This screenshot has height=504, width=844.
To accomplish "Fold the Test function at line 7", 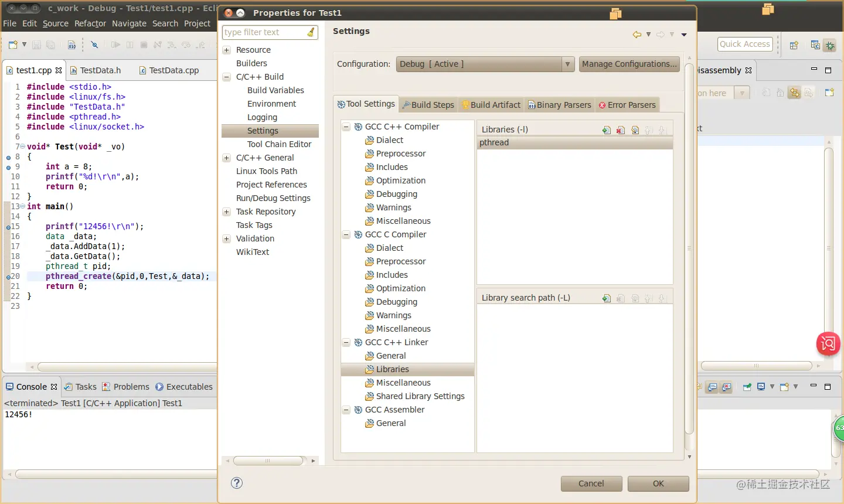I will coord(22,147).
